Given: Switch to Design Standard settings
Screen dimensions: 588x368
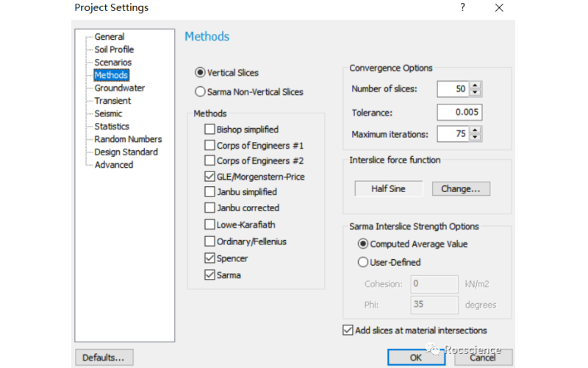Looking at the screenshot, I should 126,152.
